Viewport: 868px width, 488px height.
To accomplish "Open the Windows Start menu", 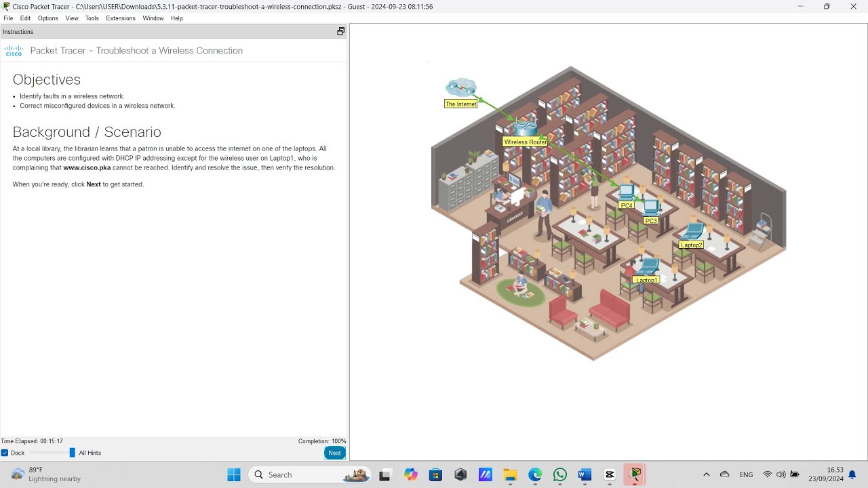I will click(234, 474).
